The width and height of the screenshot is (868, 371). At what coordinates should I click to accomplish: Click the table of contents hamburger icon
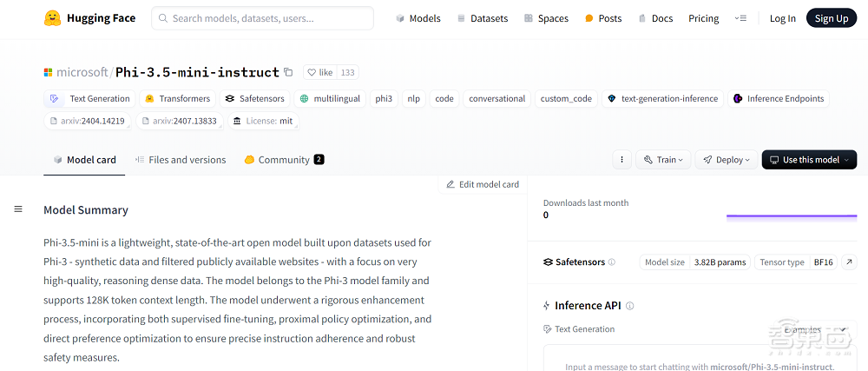pos(18,209)
